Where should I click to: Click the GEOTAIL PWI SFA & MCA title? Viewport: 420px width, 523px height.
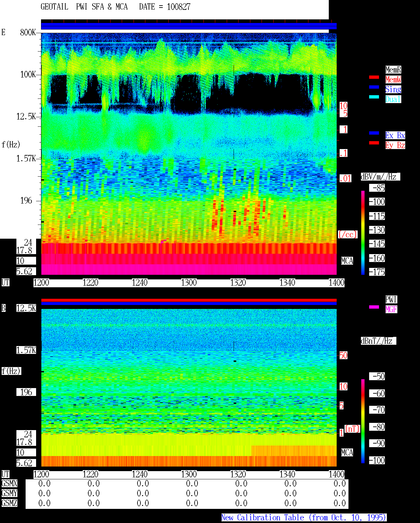tap(84, 7)
